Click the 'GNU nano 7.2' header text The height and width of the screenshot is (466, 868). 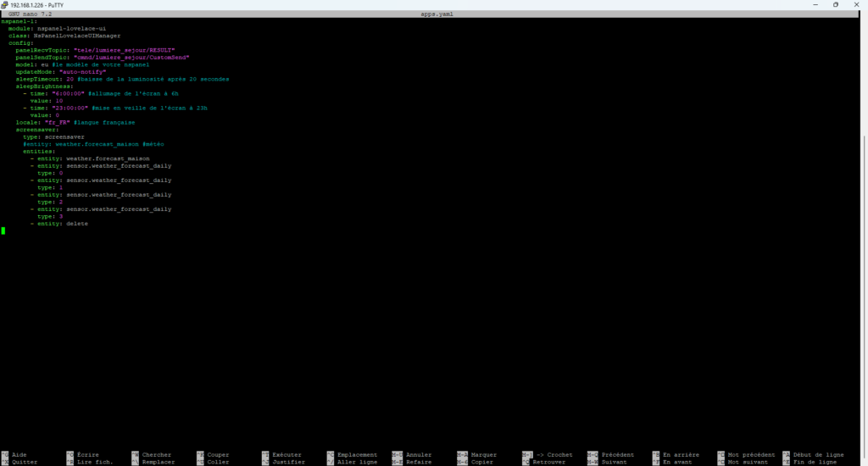click(x=30, y=14)
